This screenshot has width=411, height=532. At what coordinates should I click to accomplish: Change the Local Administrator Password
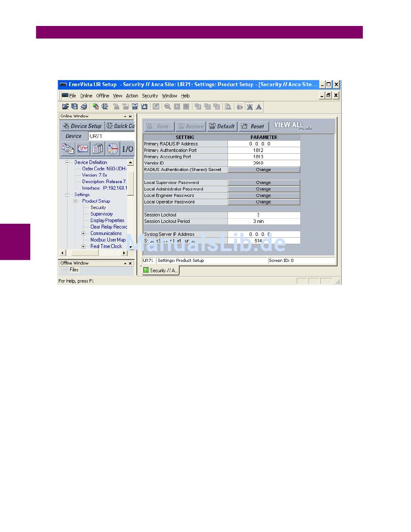(x=263, y=189)
